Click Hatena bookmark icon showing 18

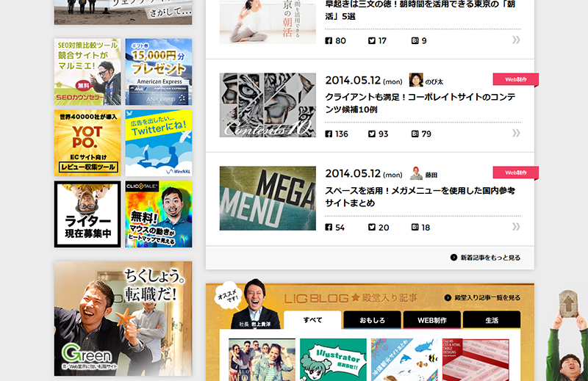415,227
